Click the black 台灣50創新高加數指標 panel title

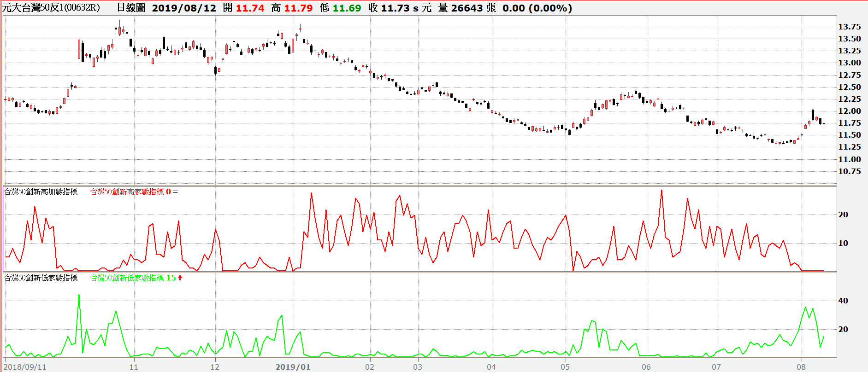click(41, 192)
